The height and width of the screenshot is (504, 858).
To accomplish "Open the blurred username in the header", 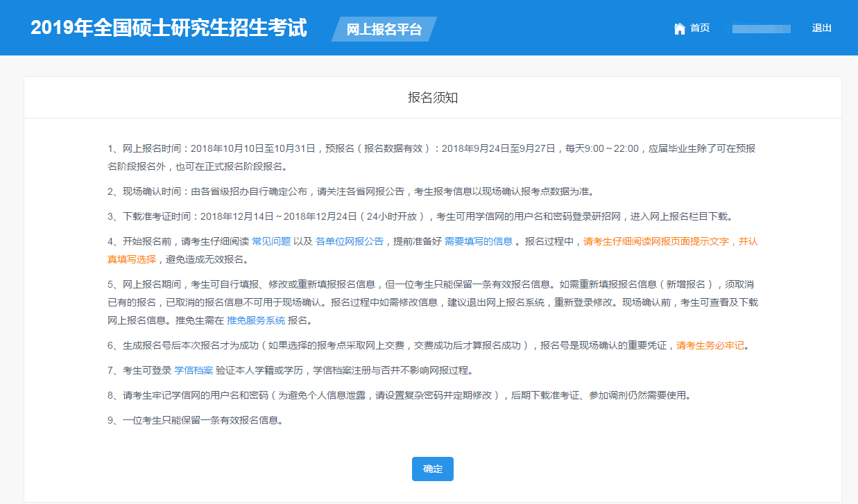I will coord(761,28).
